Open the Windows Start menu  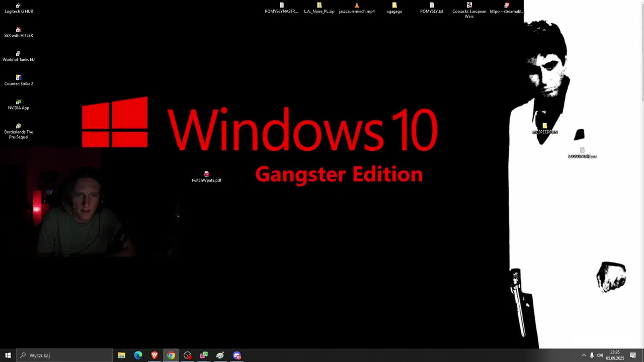(x=8, y=355)
